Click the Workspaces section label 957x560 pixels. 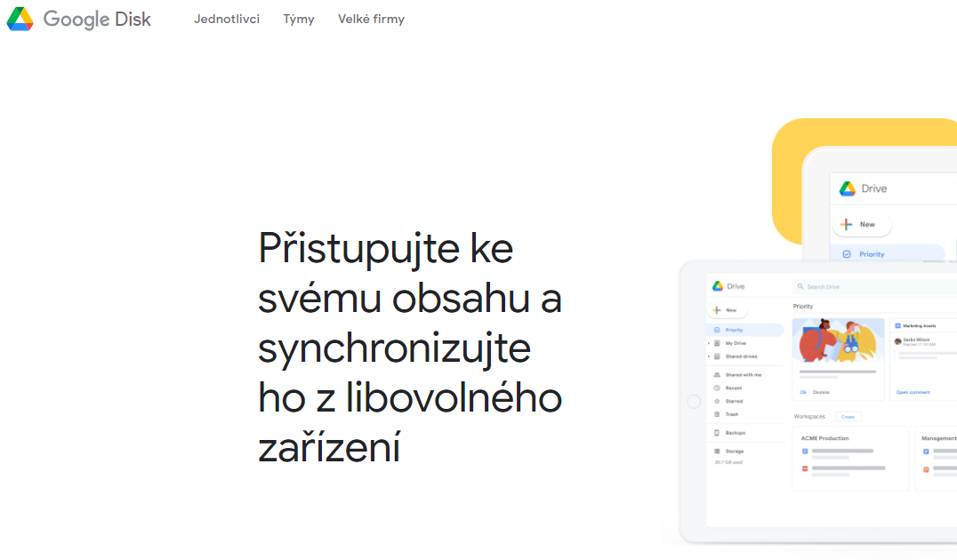809,417
